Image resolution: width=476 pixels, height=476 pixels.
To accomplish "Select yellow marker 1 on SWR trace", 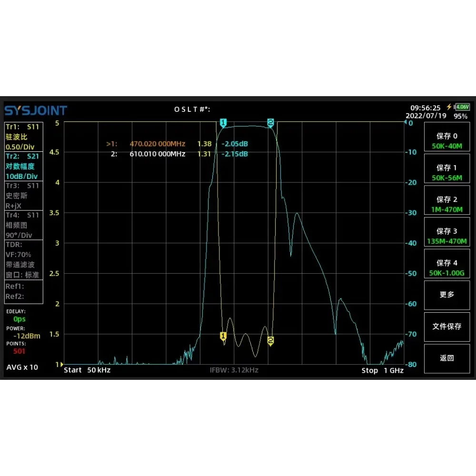I will [x=223, y=337].
